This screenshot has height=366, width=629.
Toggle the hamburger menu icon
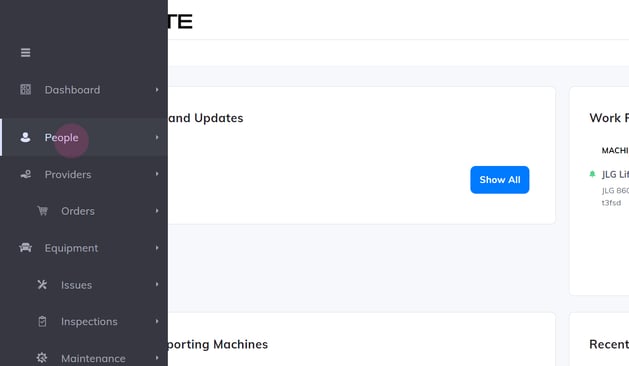click(26, 53)
